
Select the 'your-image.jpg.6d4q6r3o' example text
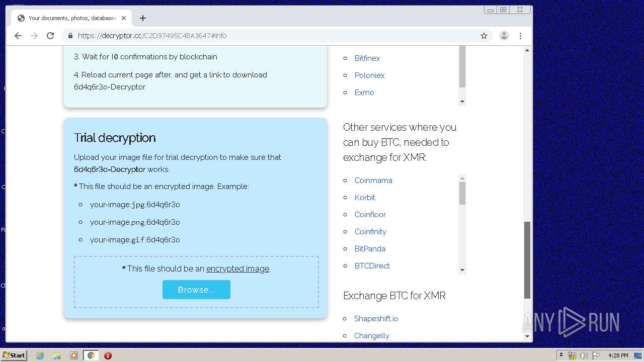135,205
